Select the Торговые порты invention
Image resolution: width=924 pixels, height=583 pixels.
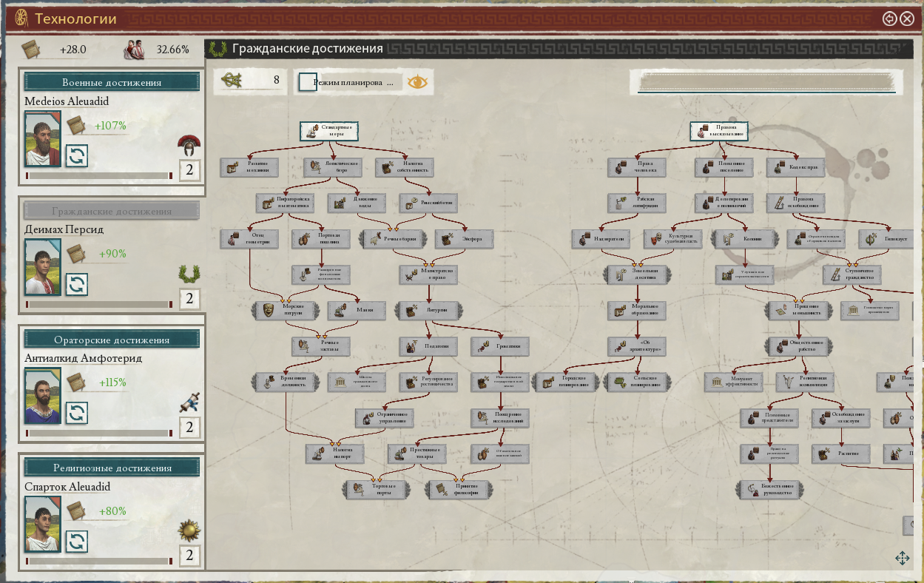pyautogui.click(x=377, y=489)
